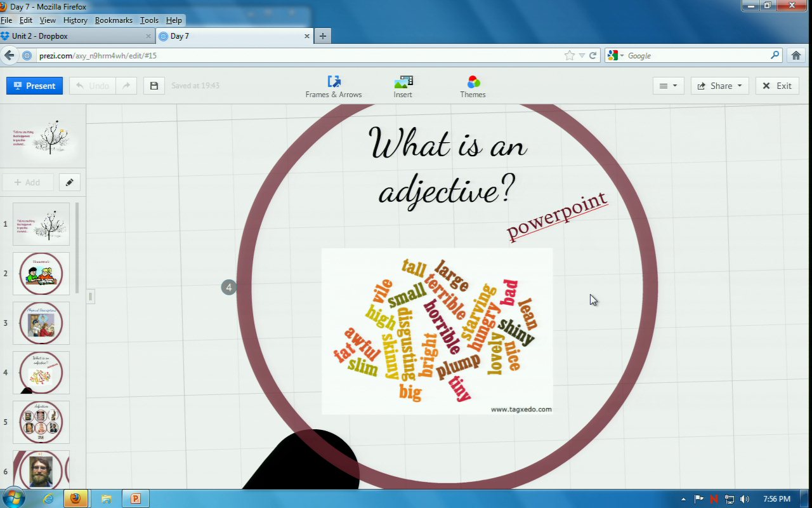Bookmark page with the star icon
The width and height of the screenshot is (812, 508).
click(x=569, y=55)
